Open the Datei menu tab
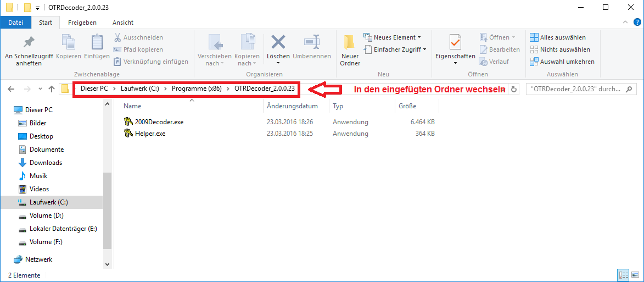 (16, 23)
